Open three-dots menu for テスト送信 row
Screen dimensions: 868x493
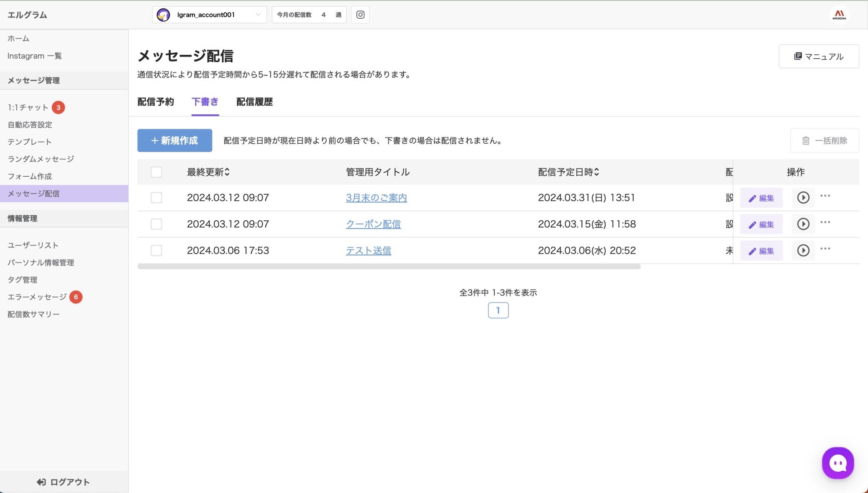(x=825, y=249)
